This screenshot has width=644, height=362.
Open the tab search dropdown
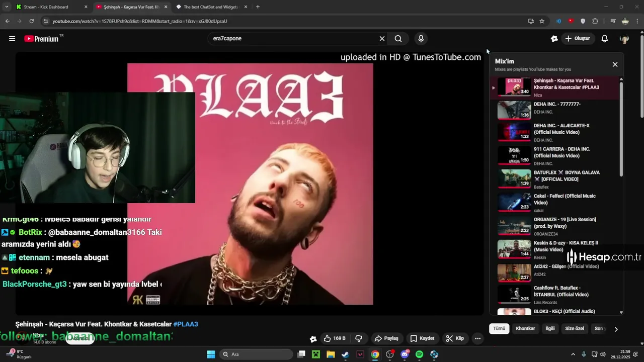pos(7,7)
